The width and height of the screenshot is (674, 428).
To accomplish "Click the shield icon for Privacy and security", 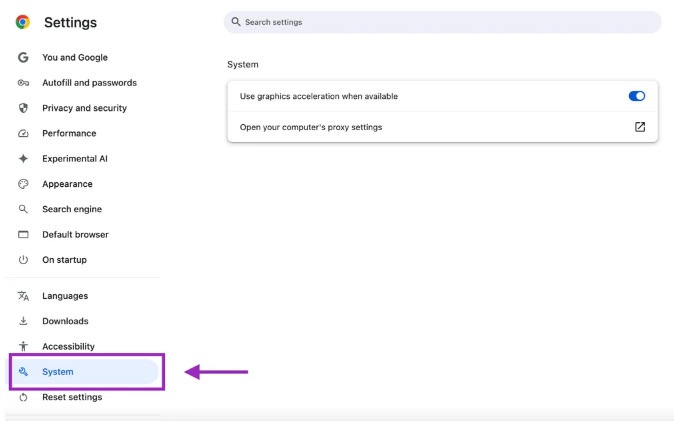I will (x=23, y=108).
